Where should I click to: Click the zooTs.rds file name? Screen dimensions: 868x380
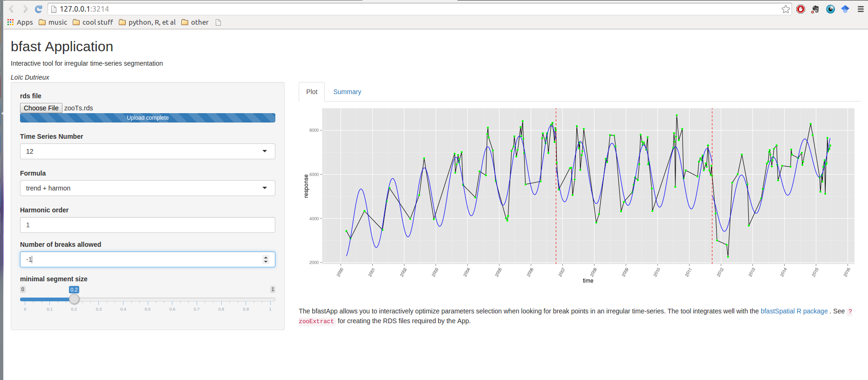click(78, 108)
